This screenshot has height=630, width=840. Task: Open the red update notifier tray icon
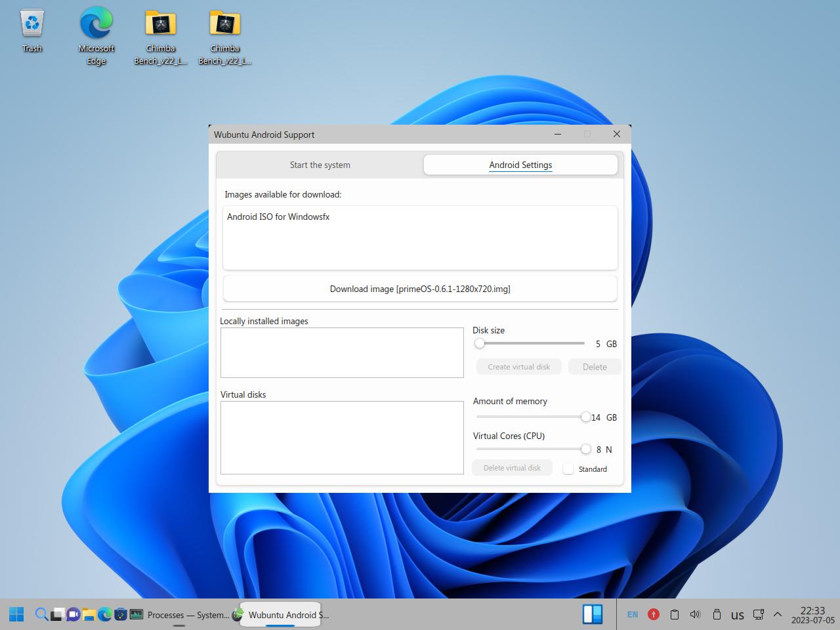[x=654, y=614]
